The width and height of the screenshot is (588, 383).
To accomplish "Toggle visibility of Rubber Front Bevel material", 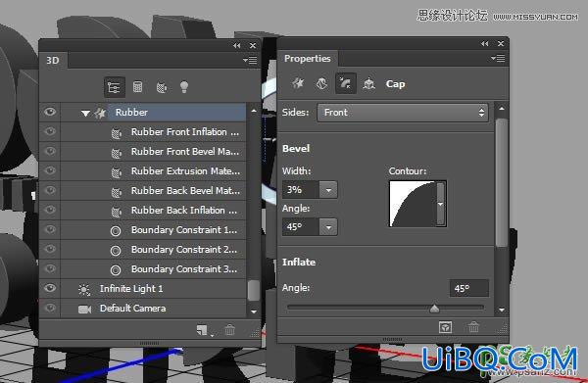I will coord(50,151).
